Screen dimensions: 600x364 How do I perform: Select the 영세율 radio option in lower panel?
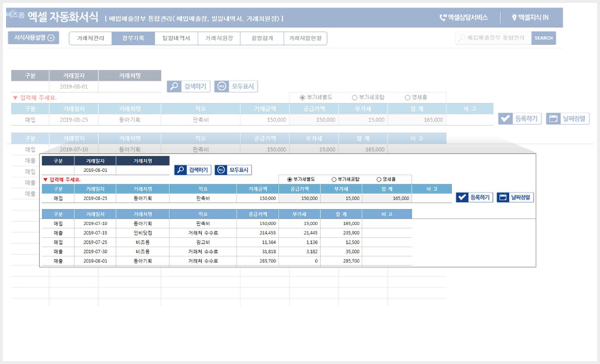(x=379, y=180)
